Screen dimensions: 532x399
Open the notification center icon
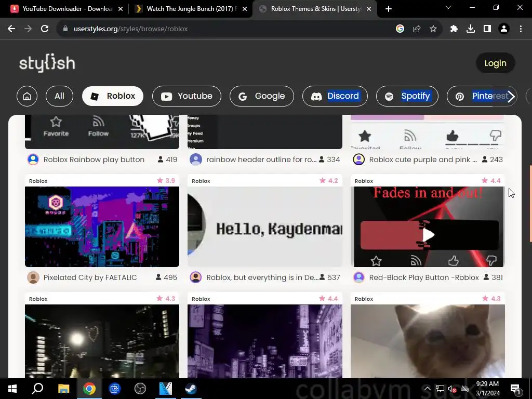tap(515, 389)
